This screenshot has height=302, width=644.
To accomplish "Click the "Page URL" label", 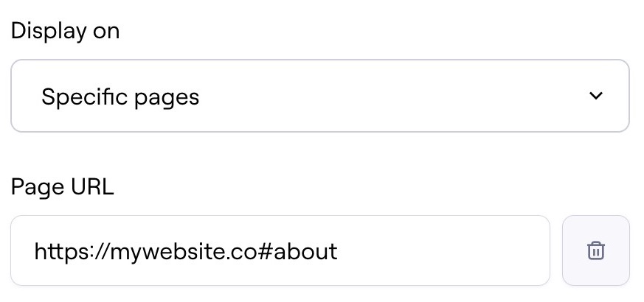I will point(62,187).
